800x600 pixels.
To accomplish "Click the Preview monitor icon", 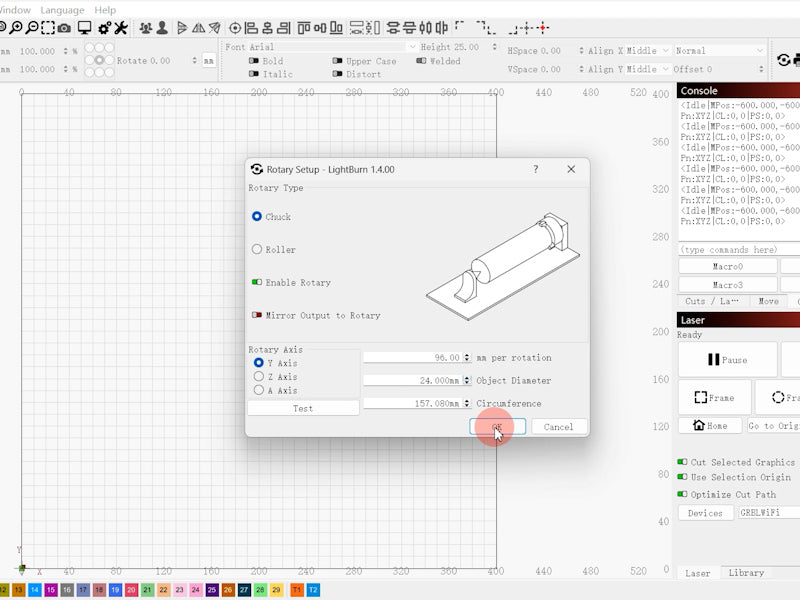I will click(x=85, y=28).
